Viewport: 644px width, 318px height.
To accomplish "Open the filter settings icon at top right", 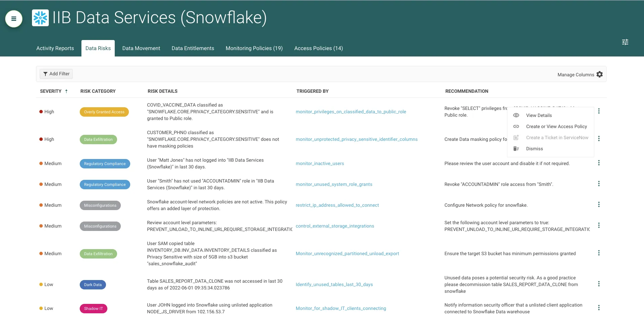I will 625,42.
